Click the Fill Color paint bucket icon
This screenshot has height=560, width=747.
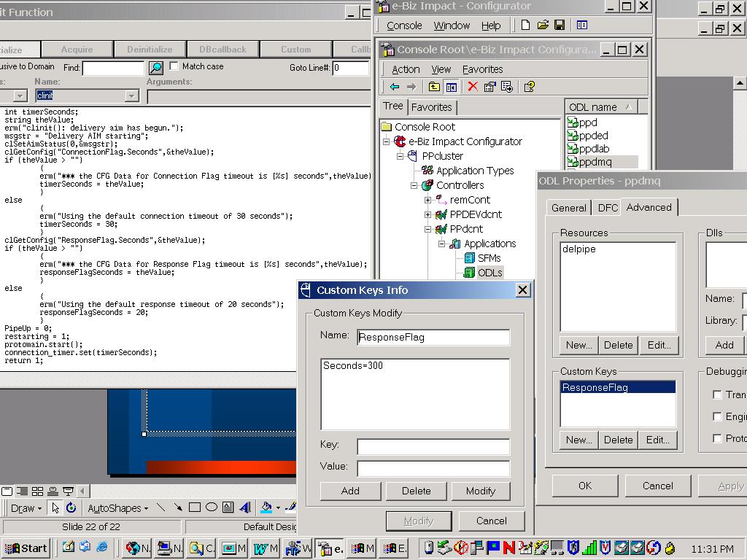(x=266, y=507)
